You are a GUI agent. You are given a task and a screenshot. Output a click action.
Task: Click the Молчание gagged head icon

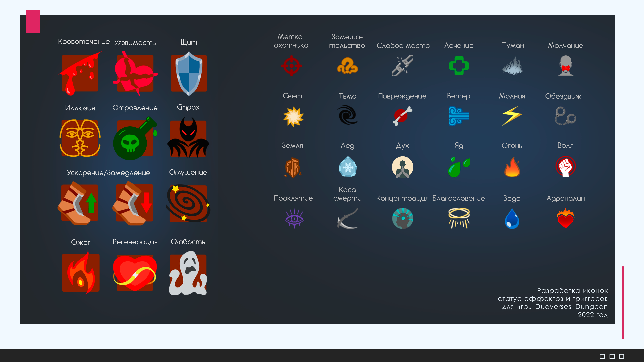[566, 66]
